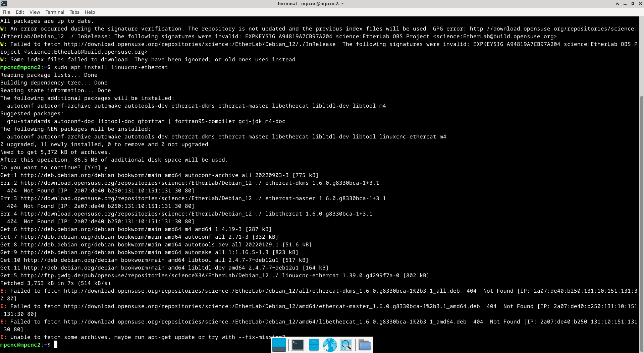Maximize the terminal window

tap(633, 4)
